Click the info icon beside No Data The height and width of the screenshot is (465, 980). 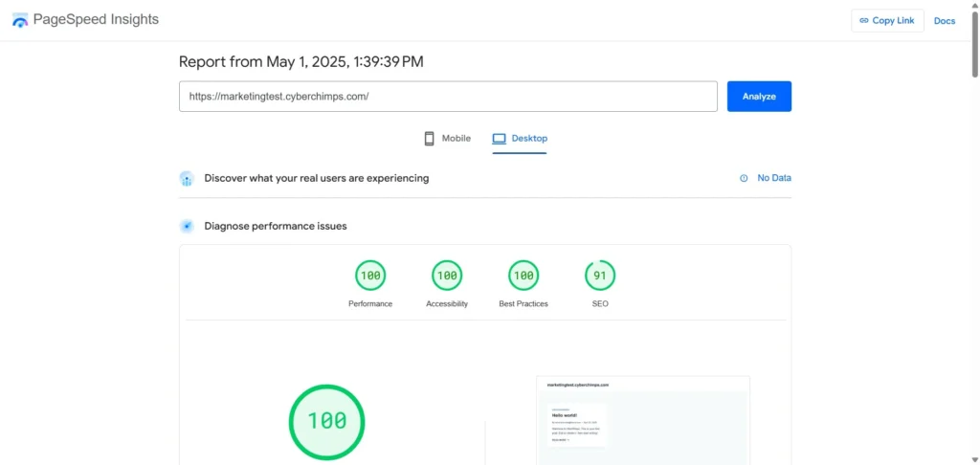click(744, 178)
